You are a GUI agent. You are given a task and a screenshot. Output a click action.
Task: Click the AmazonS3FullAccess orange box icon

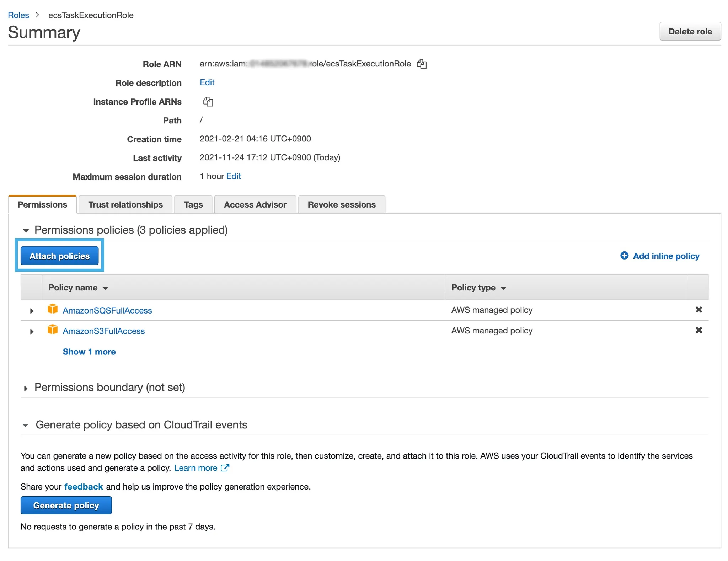(x=53, y=330)
